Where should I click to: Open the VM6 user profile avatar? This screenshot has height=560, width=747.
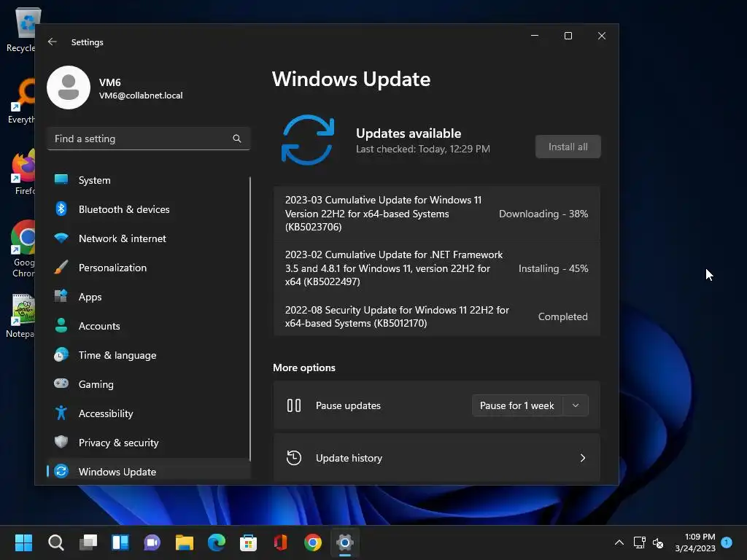[x=69, y=87]
